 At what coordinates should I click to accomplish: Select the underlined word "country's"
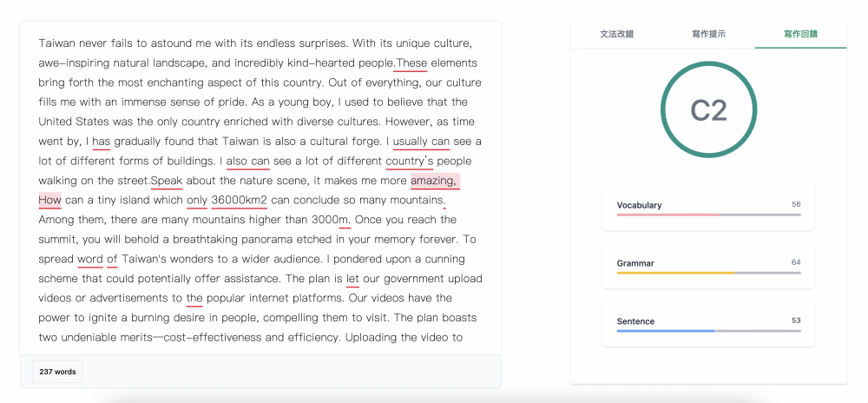point(409,162)
